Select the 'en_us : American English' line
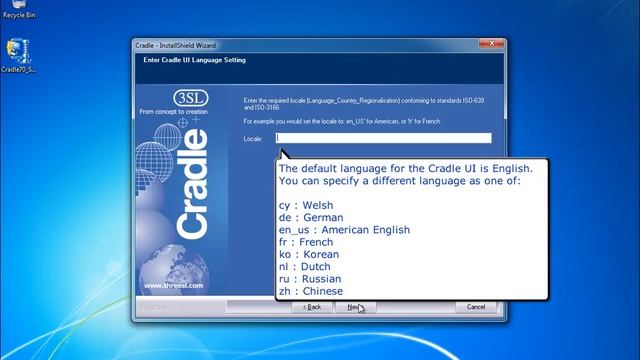Viewport: 640px width, 360px height. 344,230
